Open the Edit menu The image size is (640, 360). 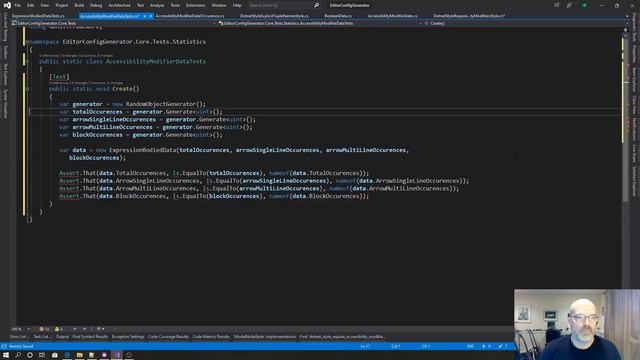click(x=31, y=5)
